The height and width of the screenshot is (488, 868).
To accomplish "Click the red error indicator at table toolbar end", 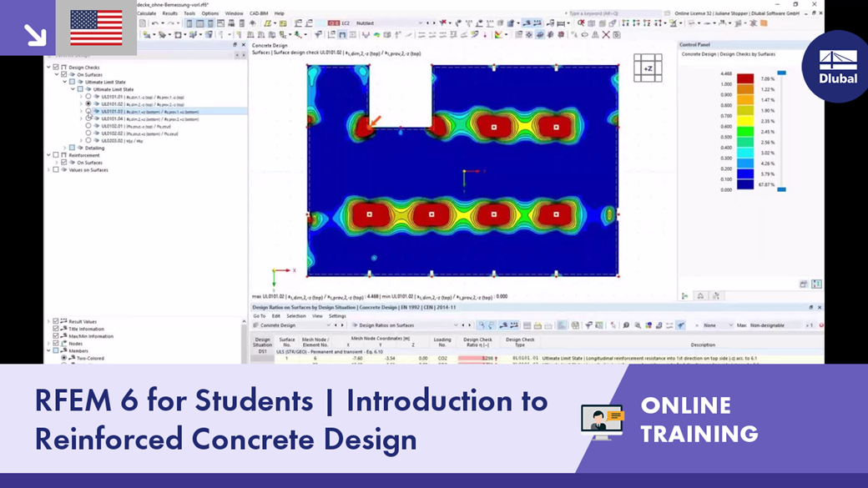I will (821, 325).
